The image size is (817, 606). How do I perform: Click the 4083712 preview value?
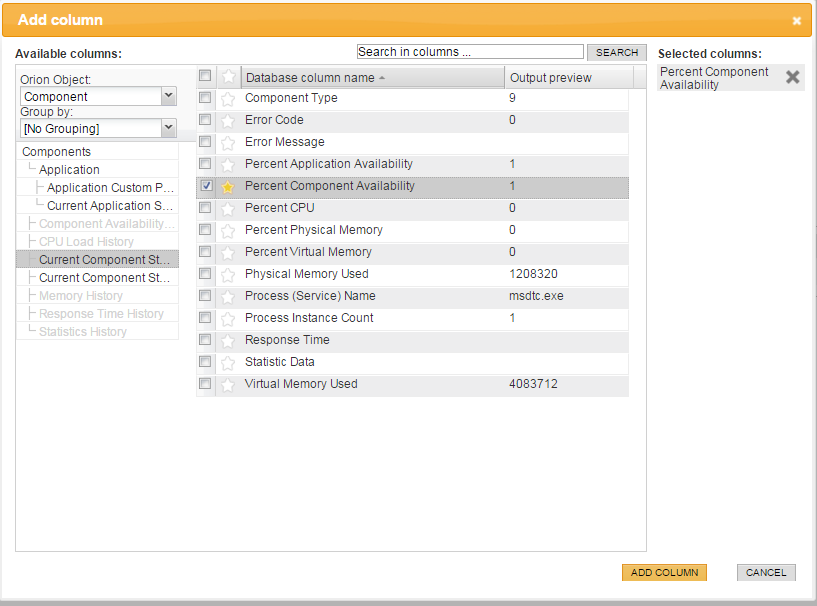click(x=533, y=384)
